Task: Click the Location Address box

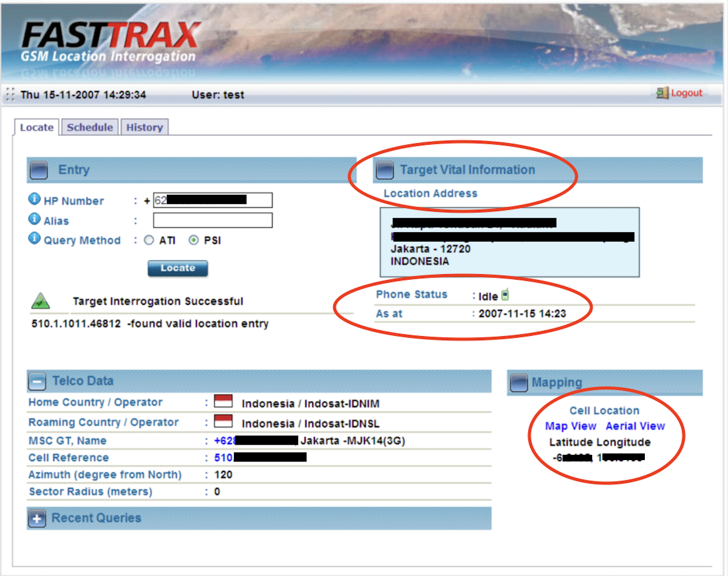Action: click(510, 242)
